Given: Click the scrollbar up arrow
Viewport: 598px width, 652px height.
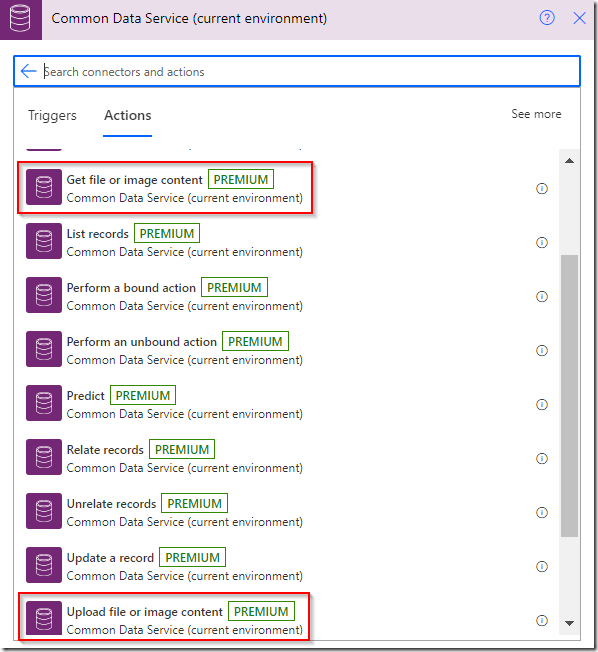Looking at the screenshot, I should point(569,161).
